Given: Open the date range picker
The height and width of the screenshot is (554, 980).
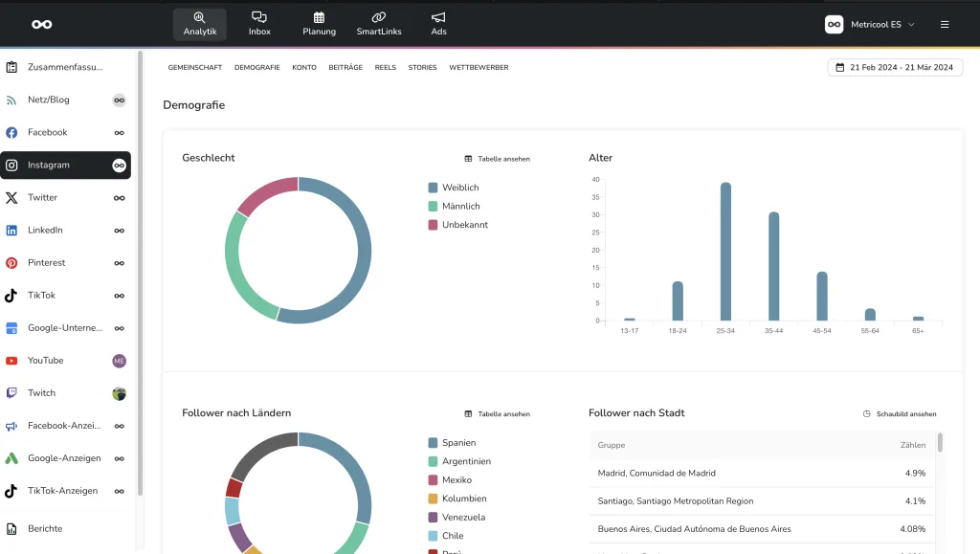Looking at the screenshot, I should coord(894,67).
